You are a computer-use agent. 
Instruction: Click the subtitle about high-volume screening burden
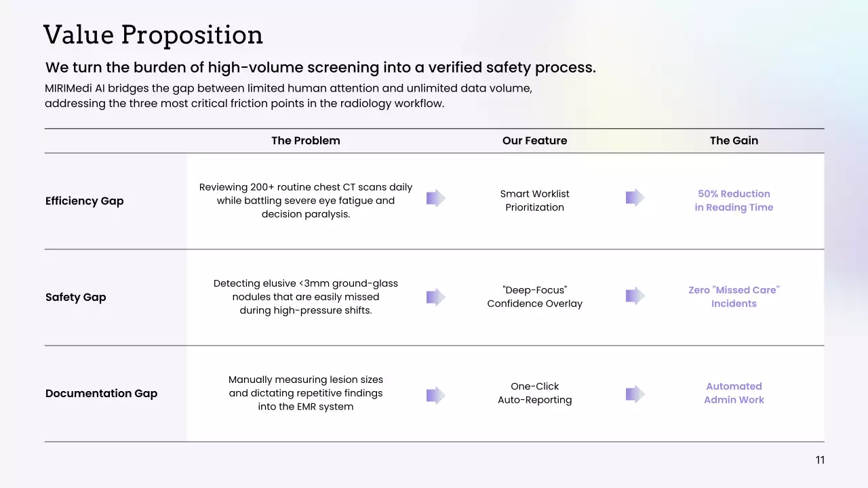320,68
